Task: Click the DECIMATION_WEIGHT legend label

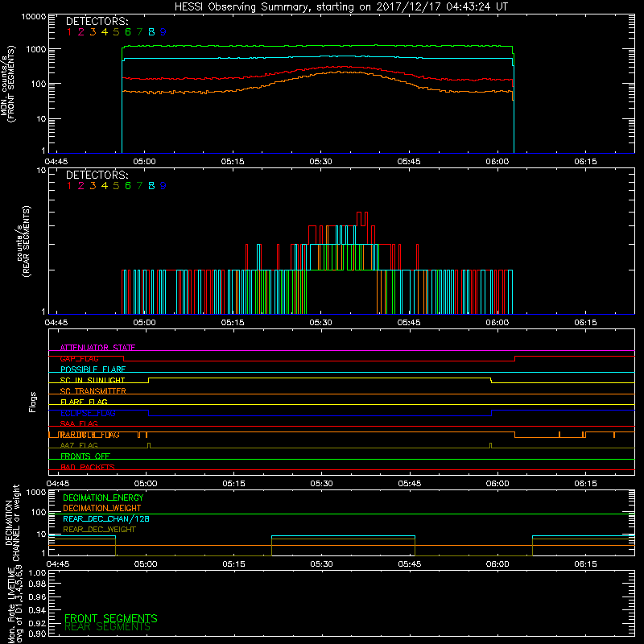Action: [x=102, y=508]
